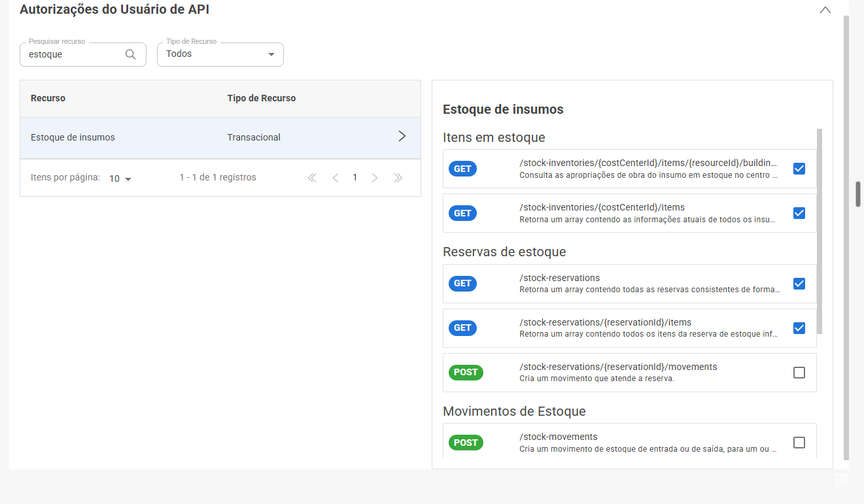Open the Estoque de insumos row chevron
864x504 pixels.
click(402, 137)
